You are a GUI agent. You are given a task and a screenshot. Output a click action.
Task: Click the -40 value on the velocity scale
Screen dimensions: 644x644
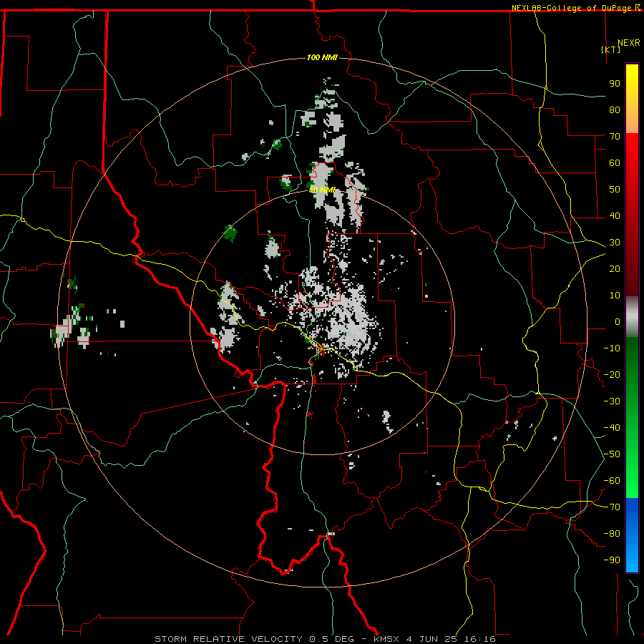coord(612,428)
